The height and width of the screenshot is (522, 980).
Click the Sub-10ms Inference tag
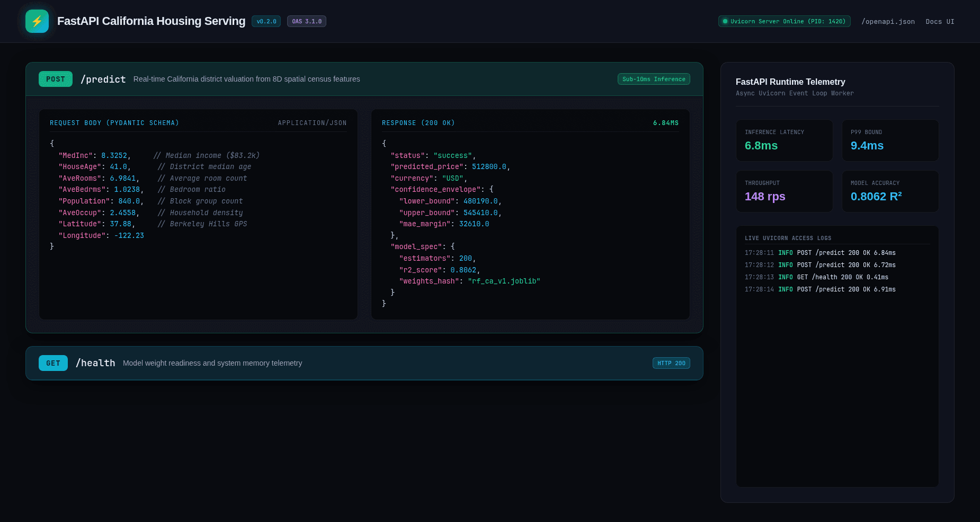click(654, 79)
